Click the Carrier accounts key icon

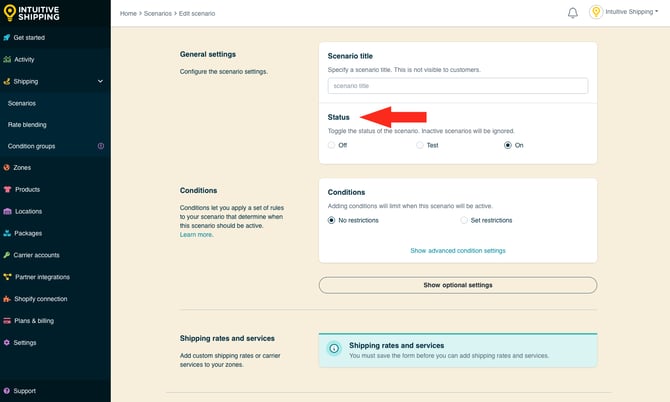tap(7, 255)
